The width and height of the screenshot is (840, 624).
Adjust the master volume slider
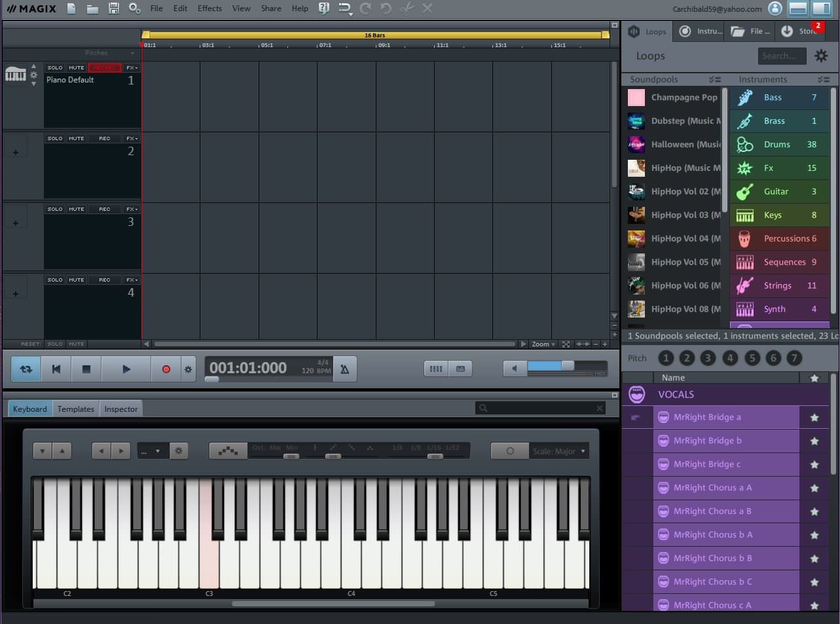click(x=567, y=366)
